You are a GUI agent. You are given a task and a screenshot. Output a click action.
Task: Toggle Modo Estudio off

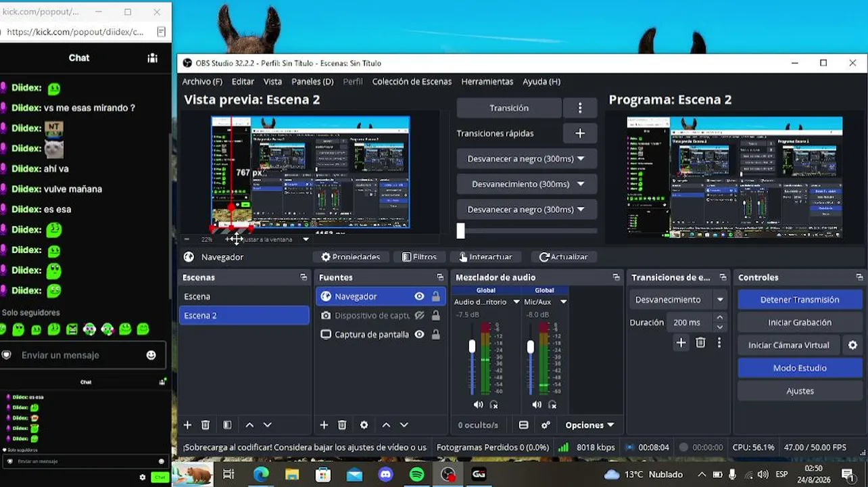[800, 368]
